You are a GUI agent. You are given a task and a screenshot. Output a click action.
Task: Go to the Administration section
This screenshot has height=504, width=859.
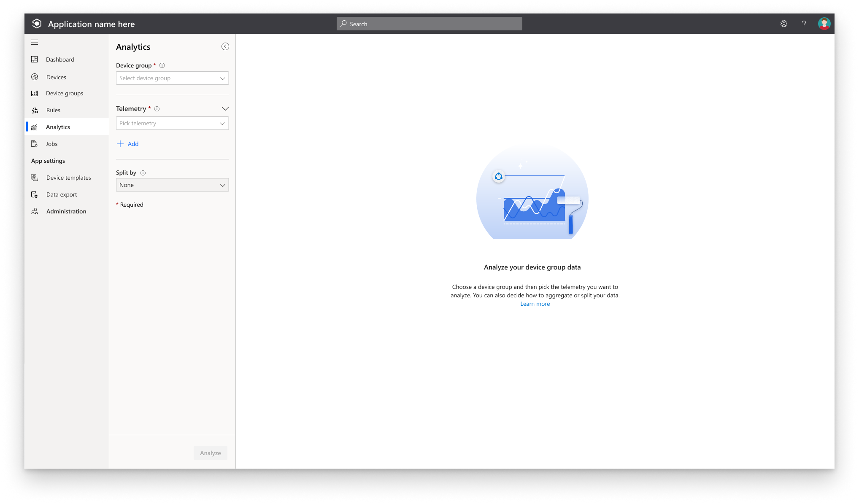point(66,211)
